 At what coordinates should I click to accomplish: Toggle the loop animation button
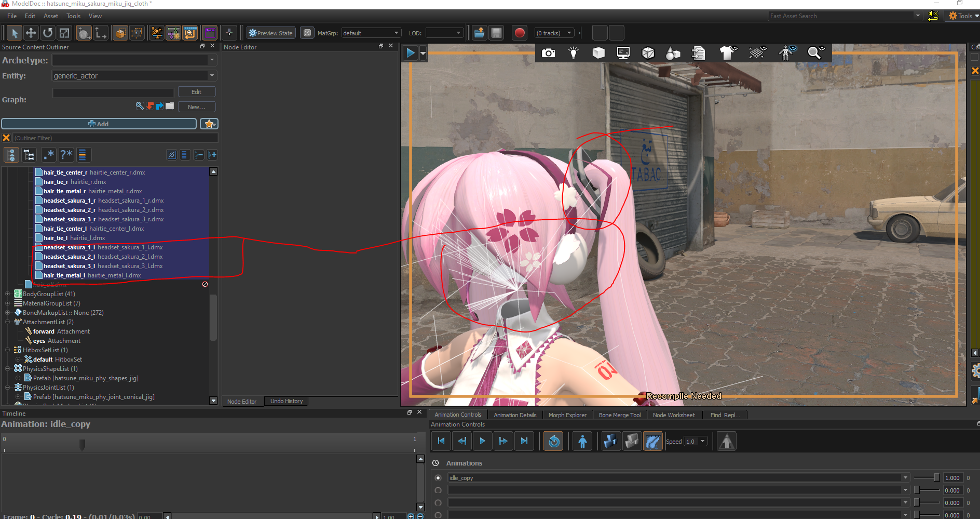click(x=554, y=441)
